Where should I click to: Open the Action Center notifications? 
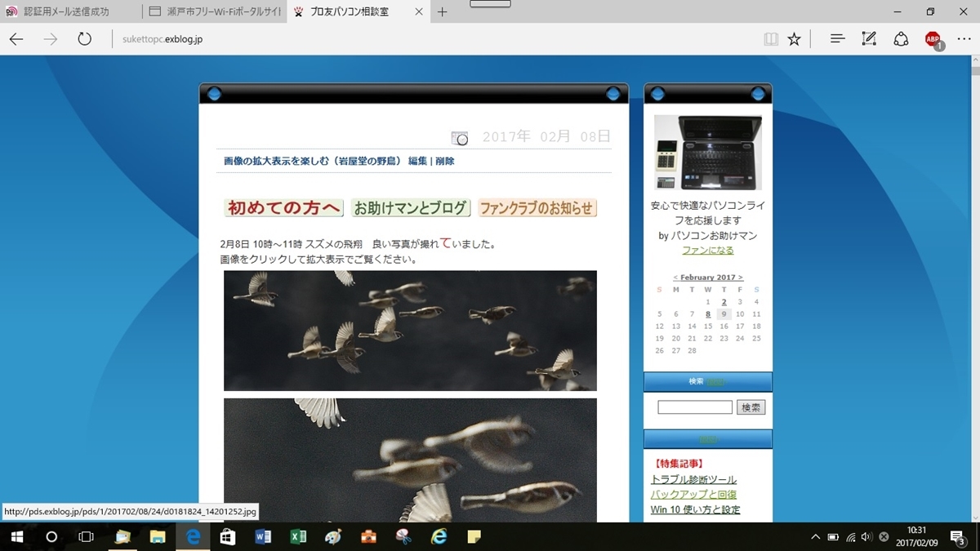click(958, 536)
